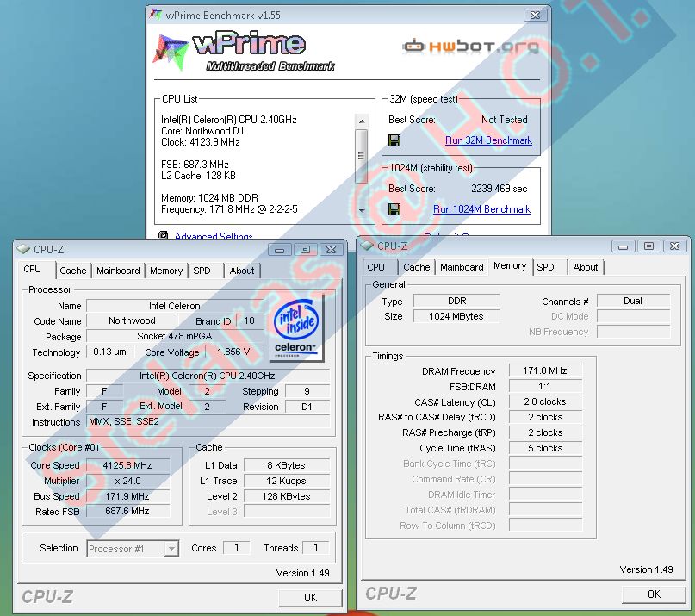This screenshot has height=616, width=695.
Task: Switch to Cache tab in left CPU-Z
Action: pyautogui.click(x=73, y=271)
